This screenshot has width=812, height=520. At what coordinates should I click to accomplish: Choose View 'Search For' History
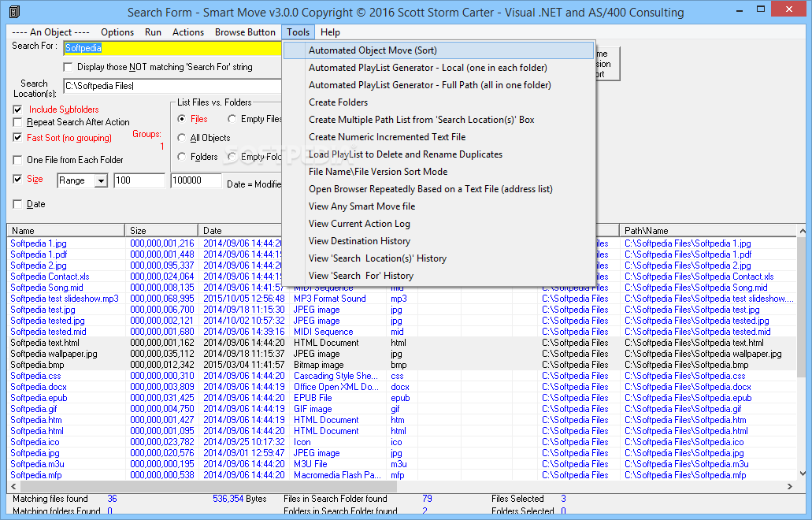(439, 276)
